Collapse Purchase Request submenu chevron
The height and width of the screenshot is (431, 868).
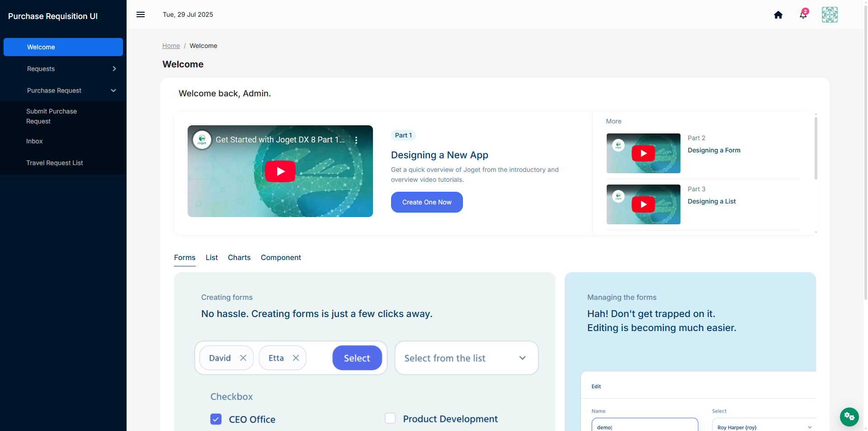113,90
